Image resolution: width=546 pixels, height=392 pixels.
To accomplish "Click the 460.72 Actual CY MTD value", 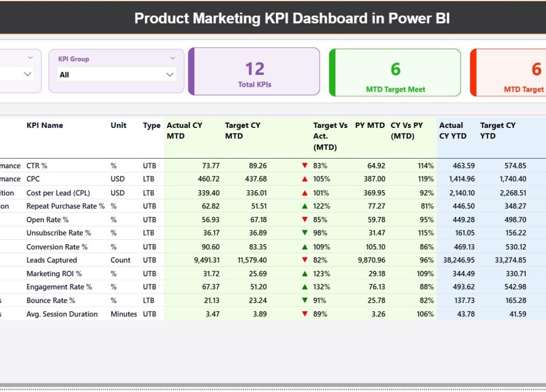I will [209, 179].
